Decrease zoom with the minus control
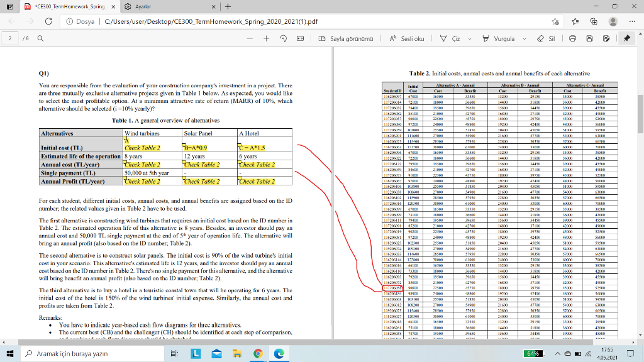Screen dimensions: 644x362 point(249,38)
